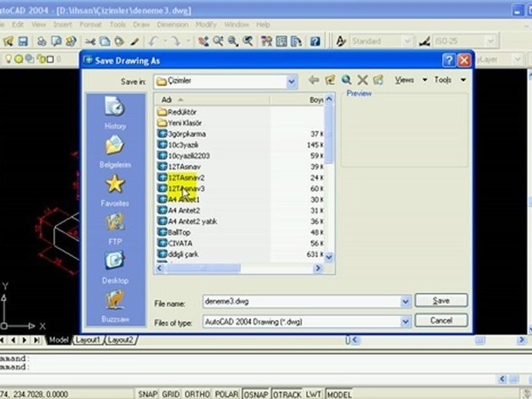Go to Desktop shortcut in sidebar

pos(115,267)
